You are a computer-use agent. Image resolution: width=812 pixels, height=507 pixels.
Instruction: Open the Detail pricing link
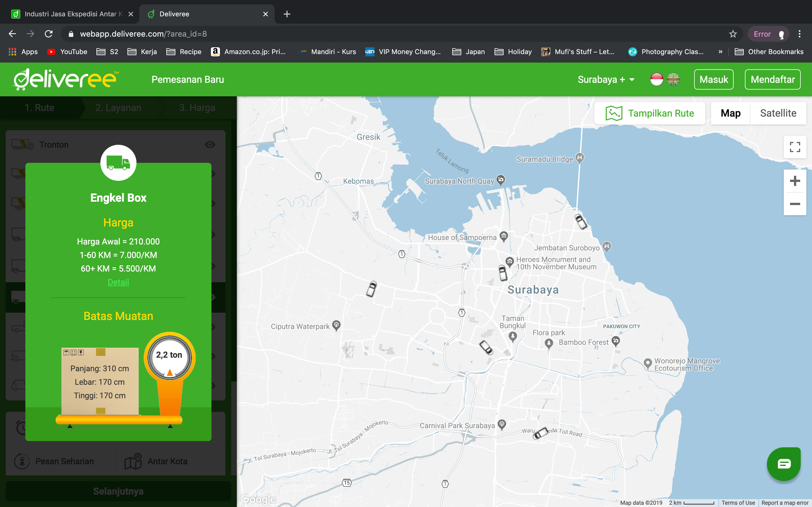tap(118, 282)
